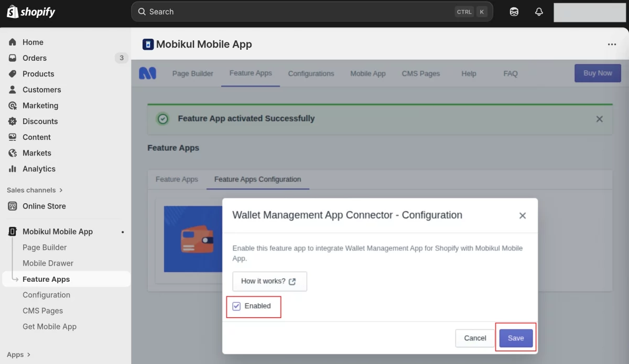Click the Cancel button in dialog

[475, 338]
